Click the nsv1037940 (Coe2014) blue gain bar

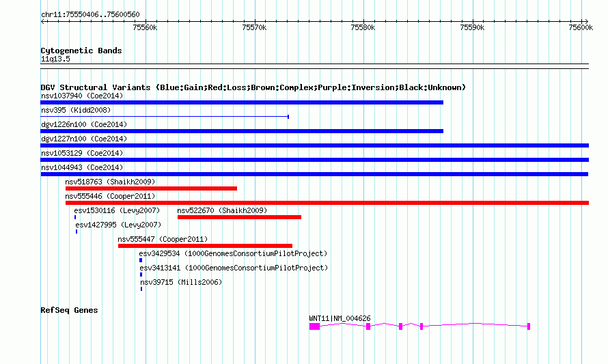click(242, 102)
